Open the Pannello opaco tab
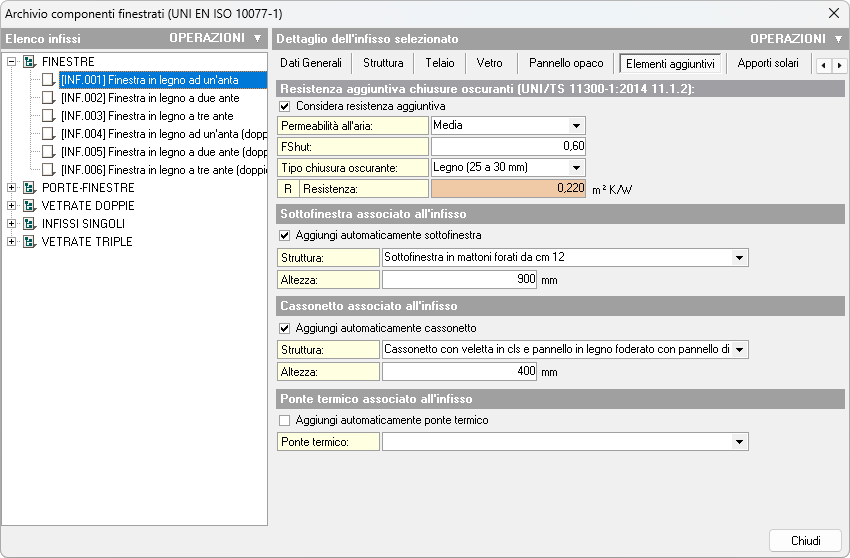Viewport: 850px width, 558px height. (x=566, y=63)
